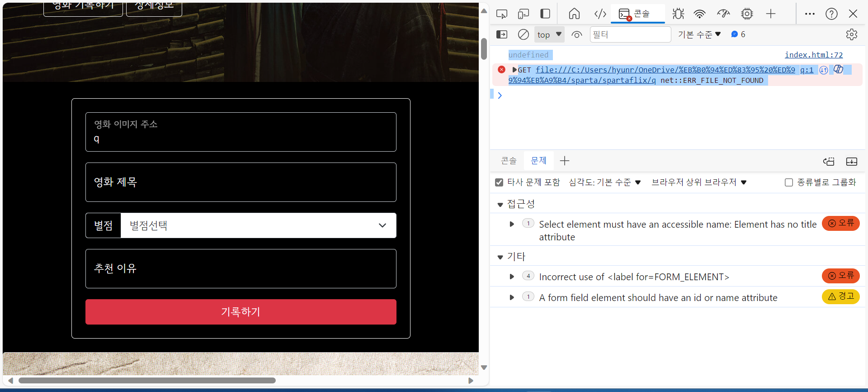Click the yellow warning badge
The height and width of the screenshot is (392, 868).
[x=841, y=296]
